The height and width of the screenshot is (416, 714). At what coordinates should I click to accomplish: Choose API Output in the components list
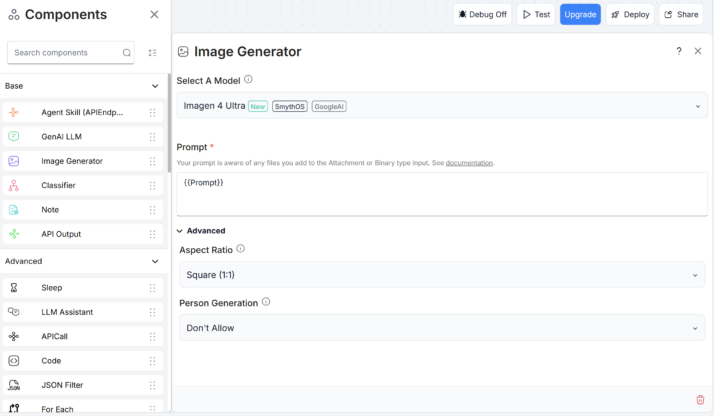(61, 234)
